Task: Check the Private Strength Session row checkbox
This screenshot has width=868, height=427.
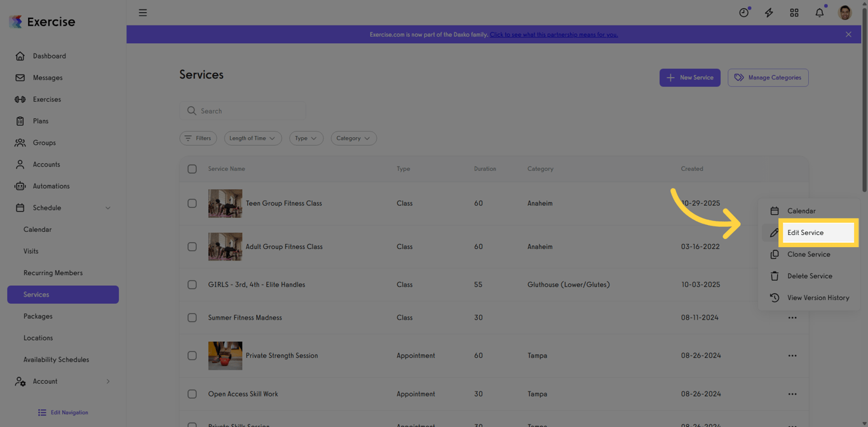Action: [x=192, y=356]
